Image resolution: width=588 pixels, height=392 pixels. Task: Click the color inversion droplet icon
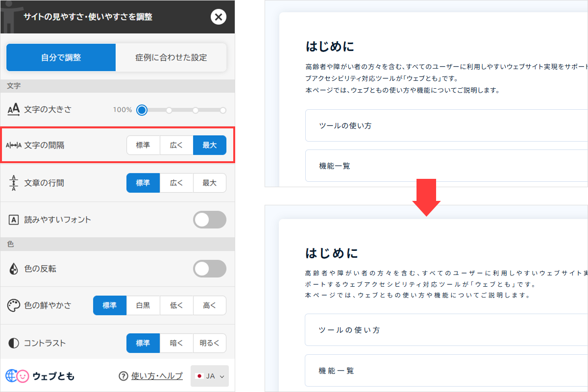[14, 269]
